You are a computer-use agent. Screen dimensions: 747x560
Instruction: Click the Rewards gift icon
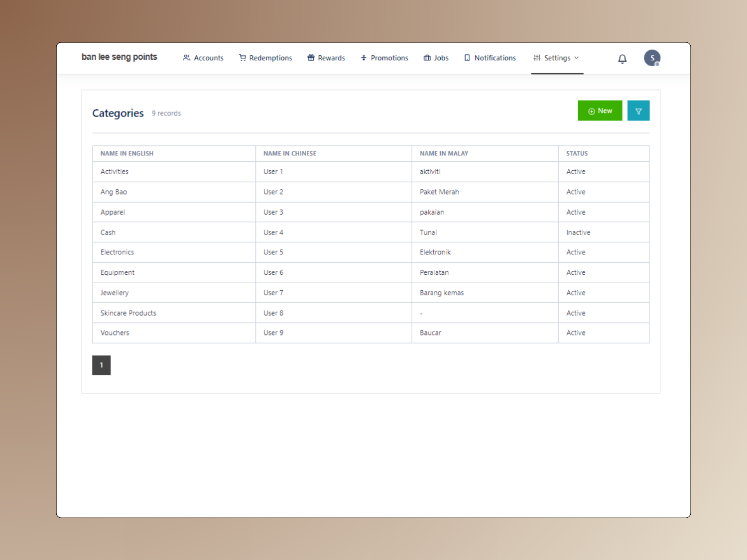[x=311, y=58]
